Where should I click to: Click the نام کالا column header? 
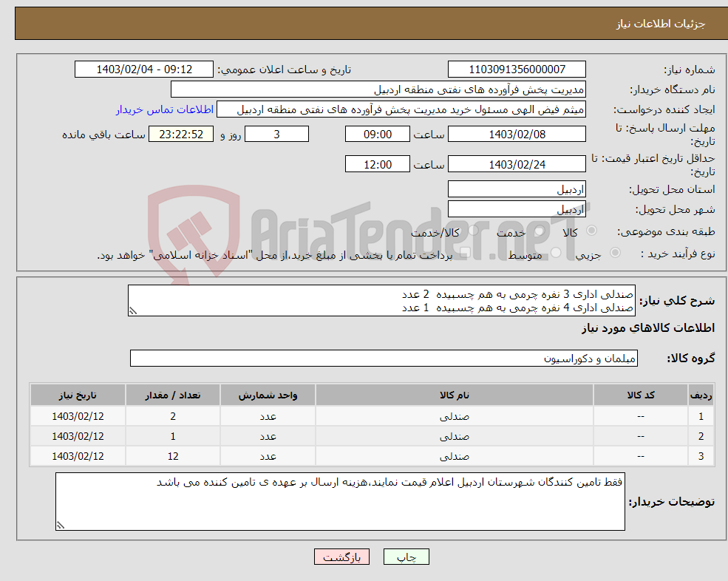pyautogui.click(x=455, y=395)
